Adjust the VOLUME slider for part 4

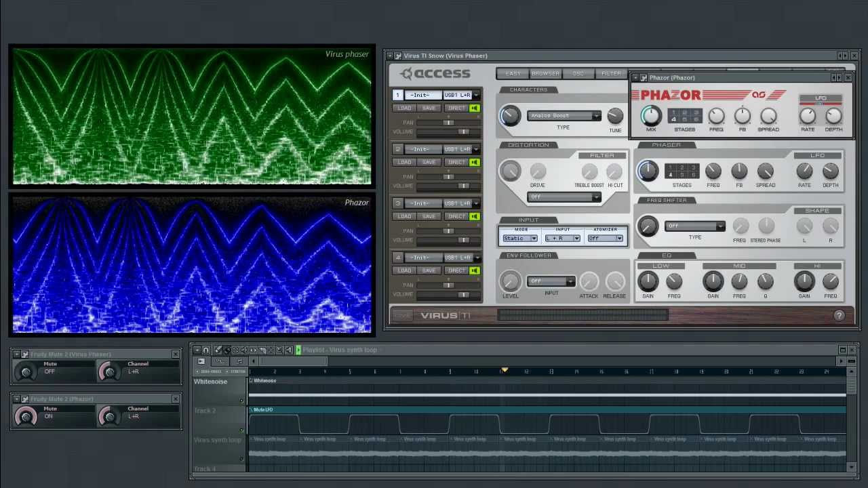tap(448, 294)
